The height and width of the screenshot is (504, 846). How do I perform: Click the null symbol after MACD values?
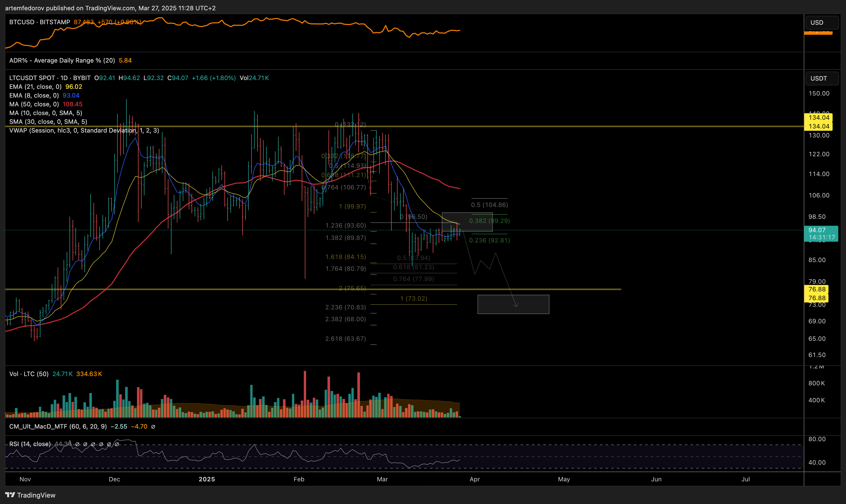coord(153,427)
